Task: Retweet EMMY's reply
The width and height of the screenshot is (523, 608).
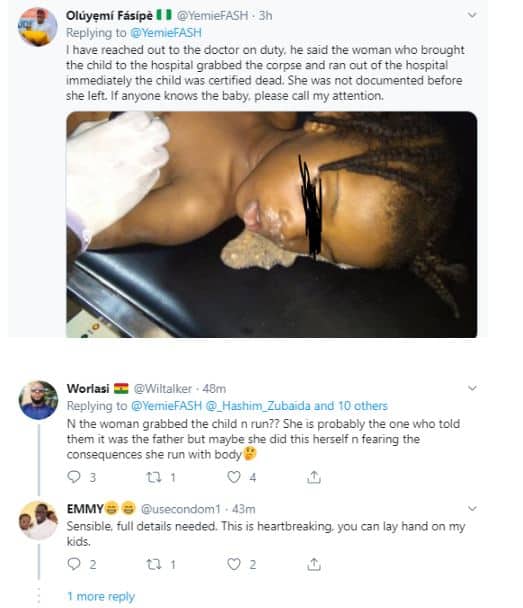Action: [154, 564]
